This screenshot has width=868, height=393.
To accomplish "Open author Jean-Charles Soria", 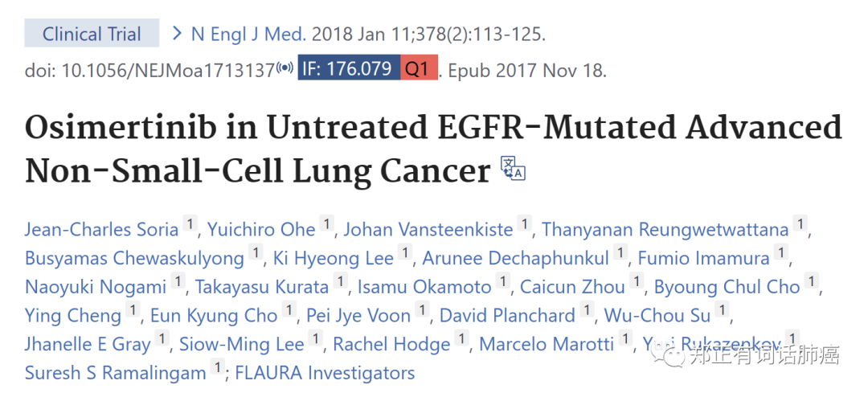I will [102, 230].
